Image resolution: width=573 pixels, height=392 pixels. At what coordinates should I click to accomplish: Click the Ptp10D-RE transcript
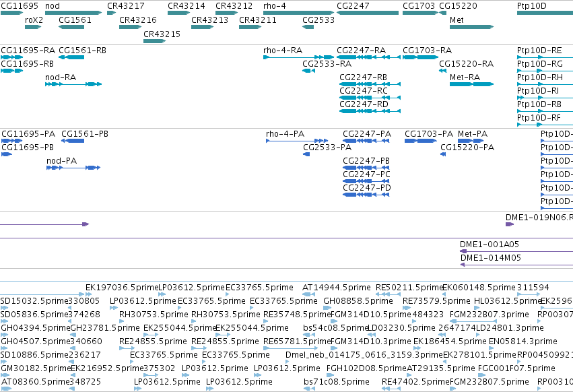point(545,57)
